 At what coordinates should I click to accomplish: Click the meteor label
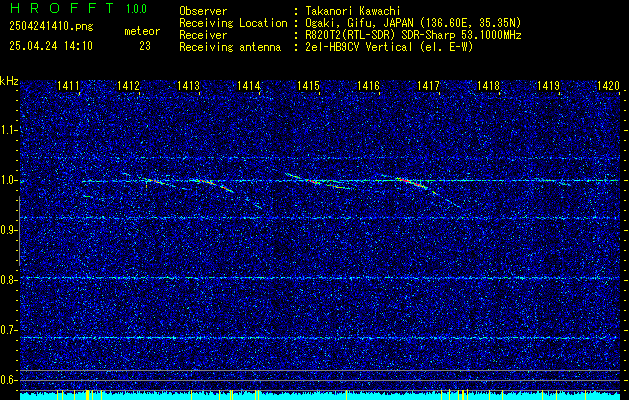click(142, 31)
